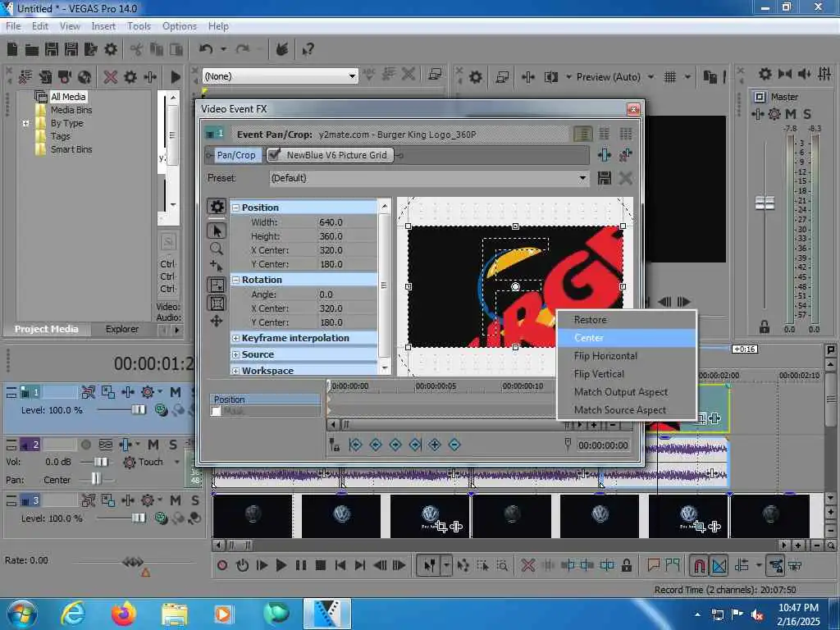
Task: Click the Move Freely cross-arrow tool
Action: point(217,321)
